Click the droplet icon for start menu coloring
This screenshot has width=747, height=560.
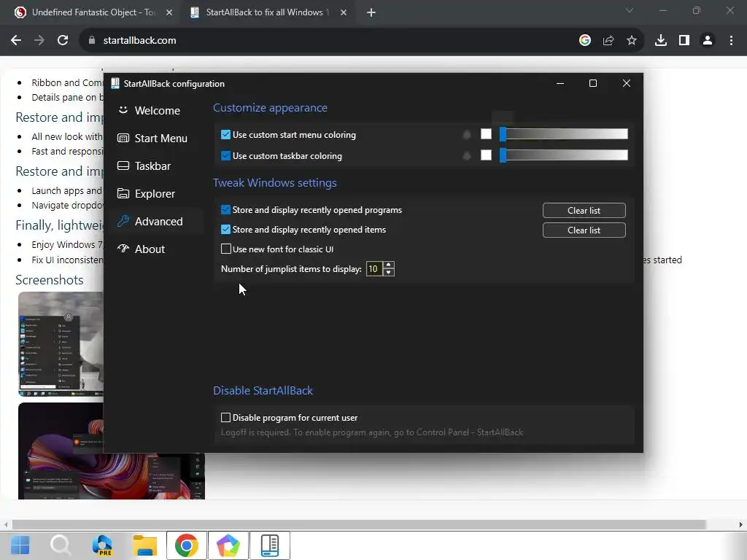467,135
